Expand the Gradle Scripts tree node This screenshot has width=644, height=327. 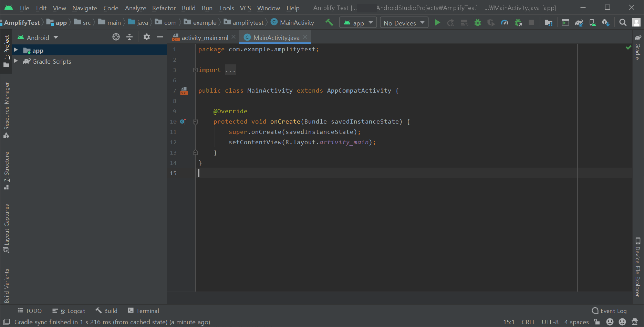point(16,61)
